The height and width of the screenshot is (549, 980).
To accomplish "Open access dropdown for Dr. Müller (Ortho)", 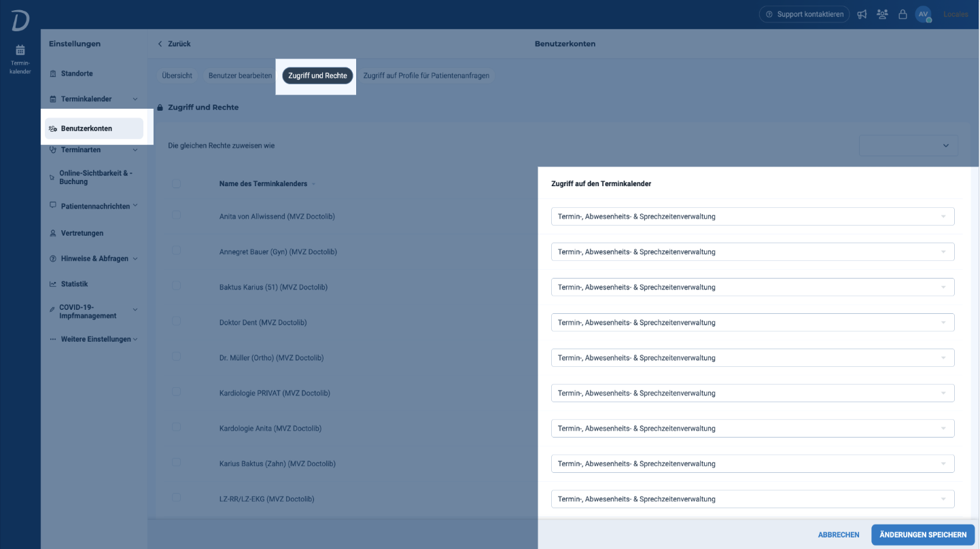I will tap(752, 358).
